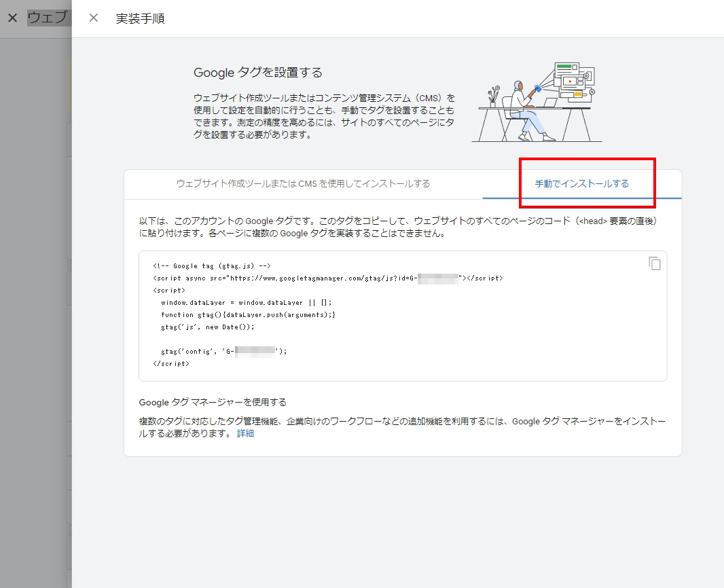This screenshot has height=588, width=724.
Task: Click the redacted measurement ID in script src
Action: point(439,278)
